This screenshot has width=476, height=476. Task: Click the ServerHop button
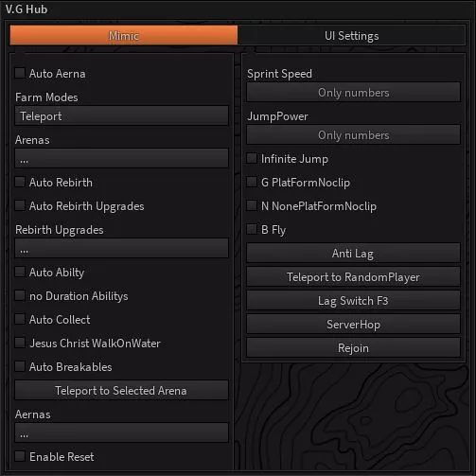point(353,324)
